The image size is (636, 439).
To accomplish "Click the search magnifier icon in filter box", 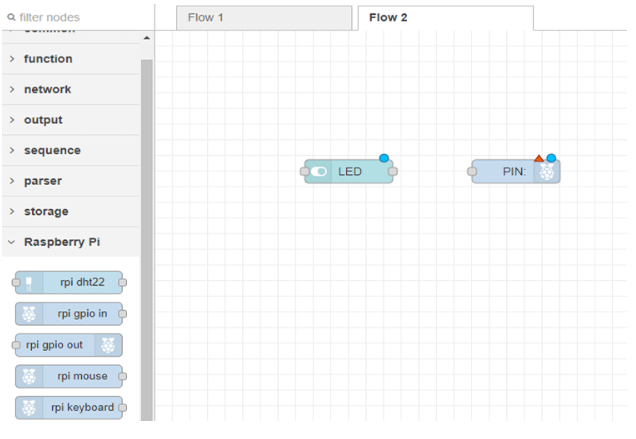I will (12, 18).
